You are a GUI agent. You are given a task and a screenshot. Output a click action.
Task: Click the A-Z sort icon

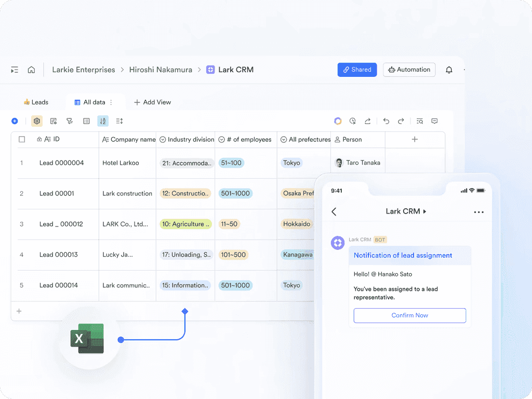(103, 121)
